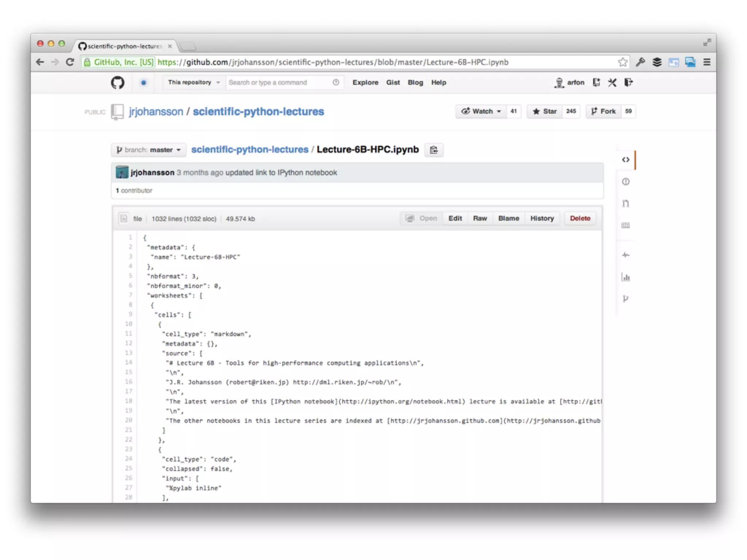
Task: Open account settings tools icon
Action: 612,82
